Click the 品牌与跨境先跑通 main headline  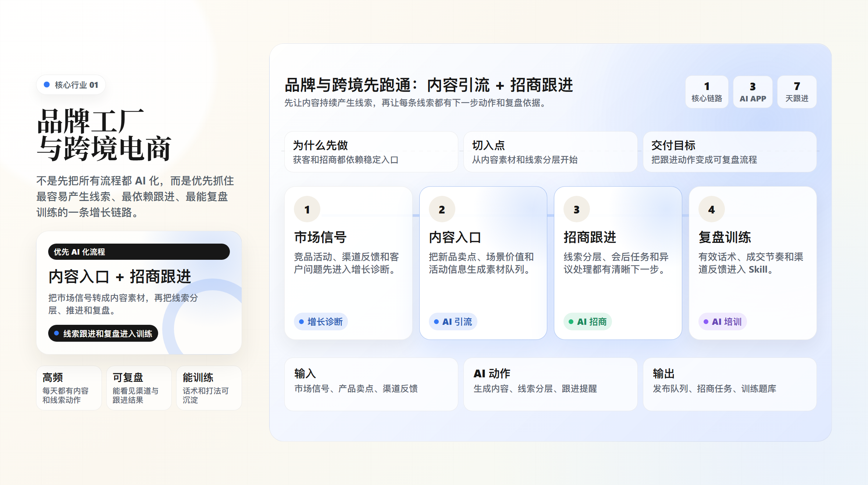pyautogui.click(x=428, y=85)
